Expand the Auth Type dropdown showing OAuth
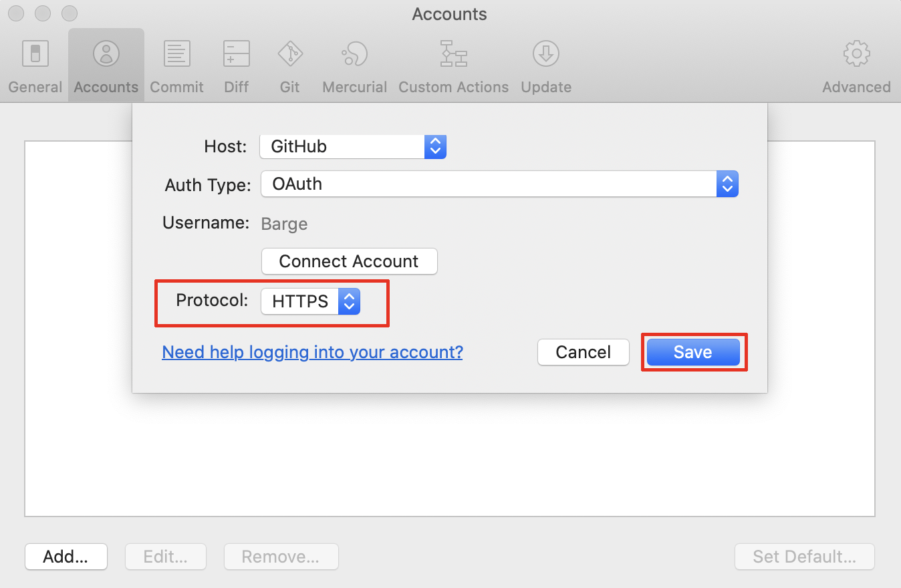 click(500, 184)
